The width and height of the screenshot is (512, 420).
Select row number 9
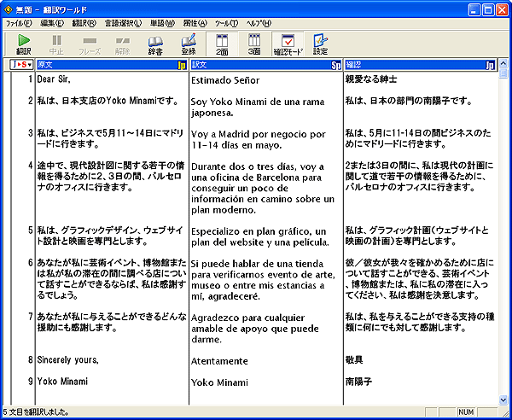(x=31, y=381)
